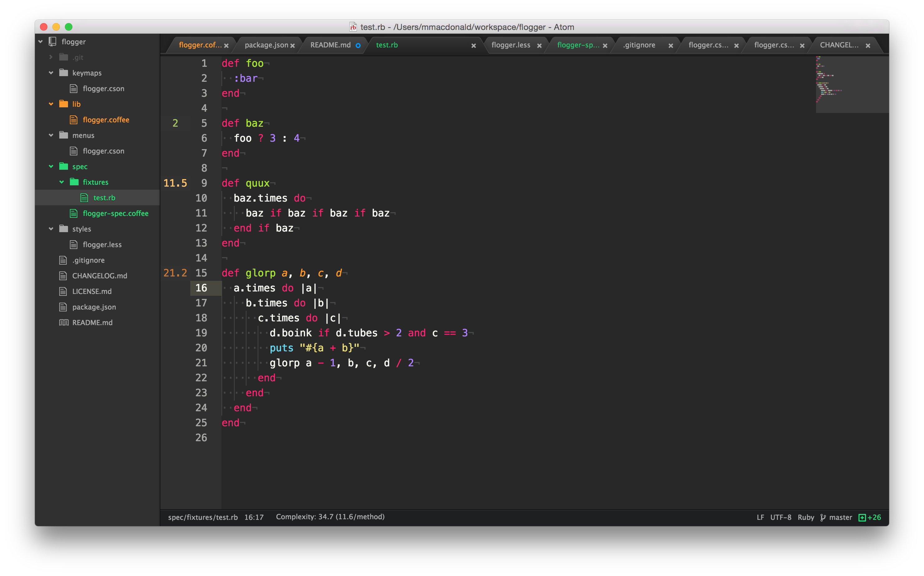Viewport: 924px width, 576px height.
Task: Click the spec/fixtures/test.rb path in status bar
Action: pos(203,517)
